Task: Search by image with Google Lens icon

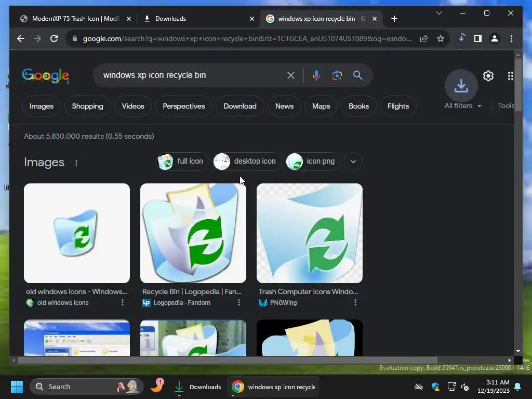Action: coord(337,75)
